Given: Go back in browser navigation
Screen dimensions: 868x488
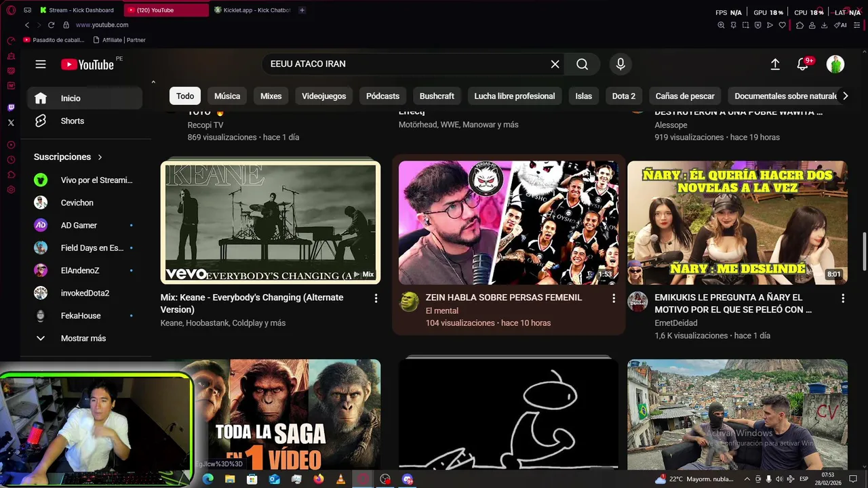Looking at the screenshot, I should point(26,25).
